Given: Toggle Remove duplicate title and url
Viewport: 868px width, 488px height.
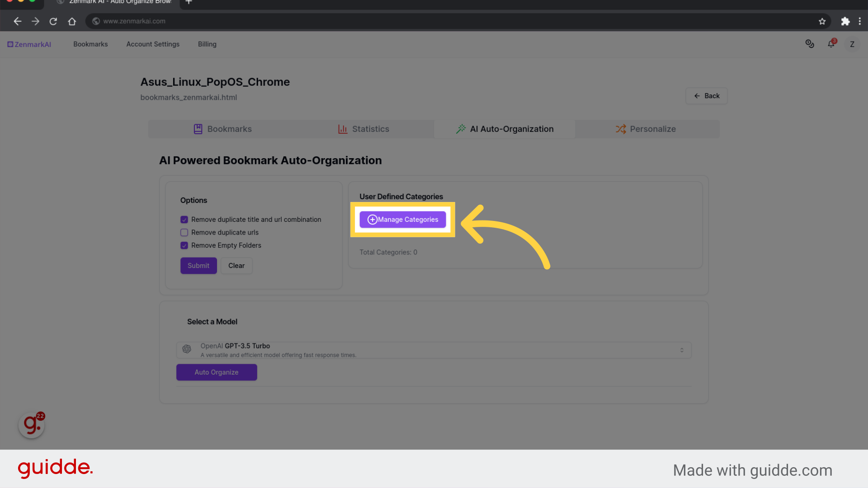Looking at the screenshot, I should [x=184, y=219].
